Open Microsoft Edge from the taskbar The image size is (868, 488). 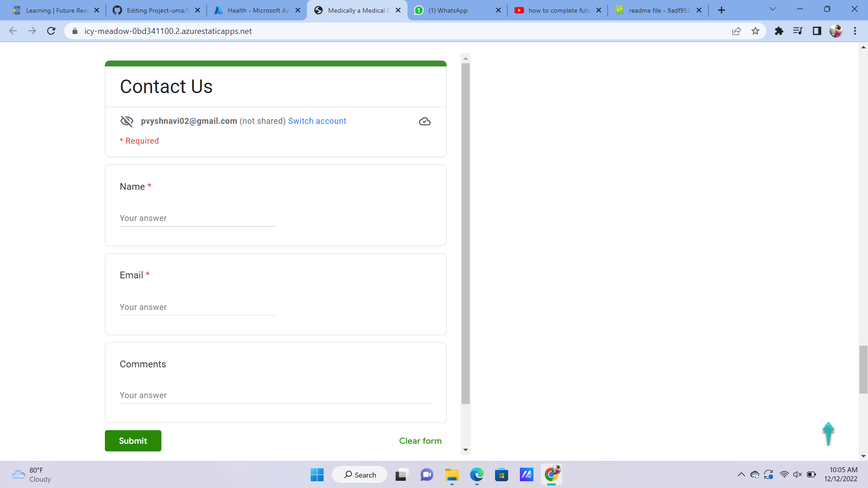[476, 475]
